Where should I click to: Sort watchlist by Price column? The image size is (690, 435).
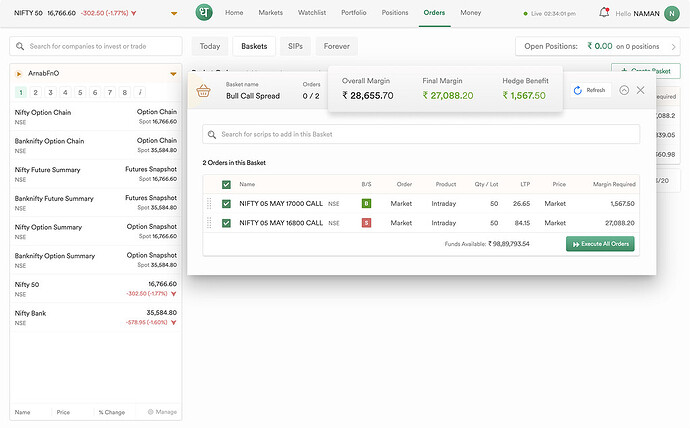click(x=63, y=412)
